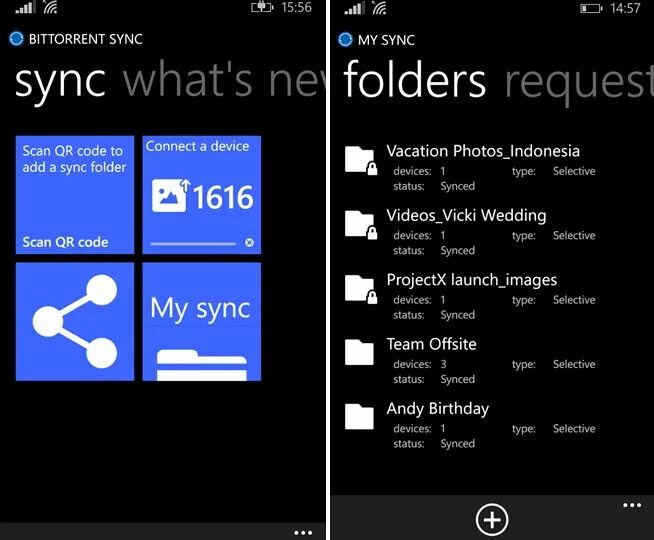Tap locked folder icon for Vacation Photos_Indonesia
This screenshot has width=654, height=540.
[361, 161]
